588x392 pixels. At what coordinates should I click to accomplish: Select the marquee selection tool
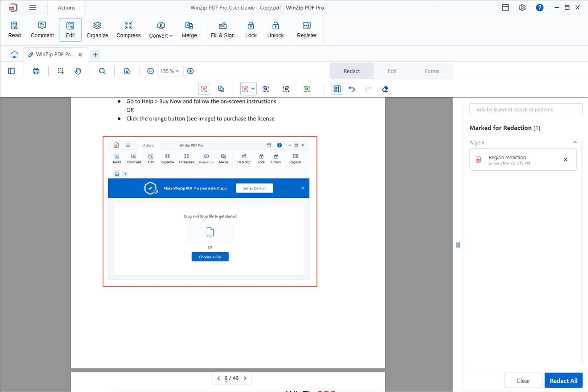61,71
